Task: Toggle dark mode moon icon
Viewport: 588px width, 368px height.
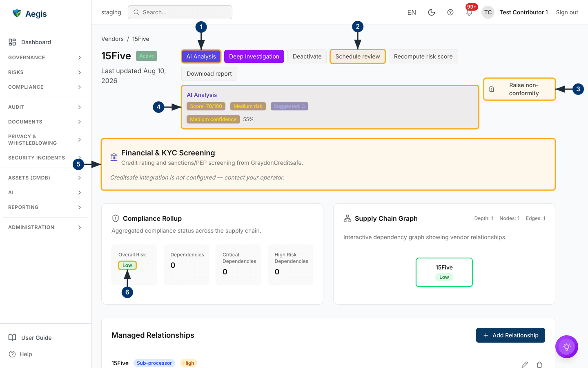Action: click(432, 12)
